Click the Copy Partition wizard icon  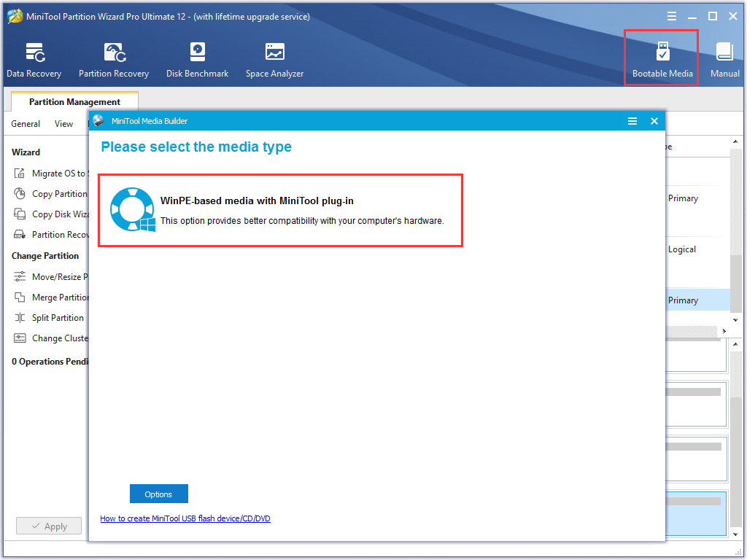click(x=20, y=194)
